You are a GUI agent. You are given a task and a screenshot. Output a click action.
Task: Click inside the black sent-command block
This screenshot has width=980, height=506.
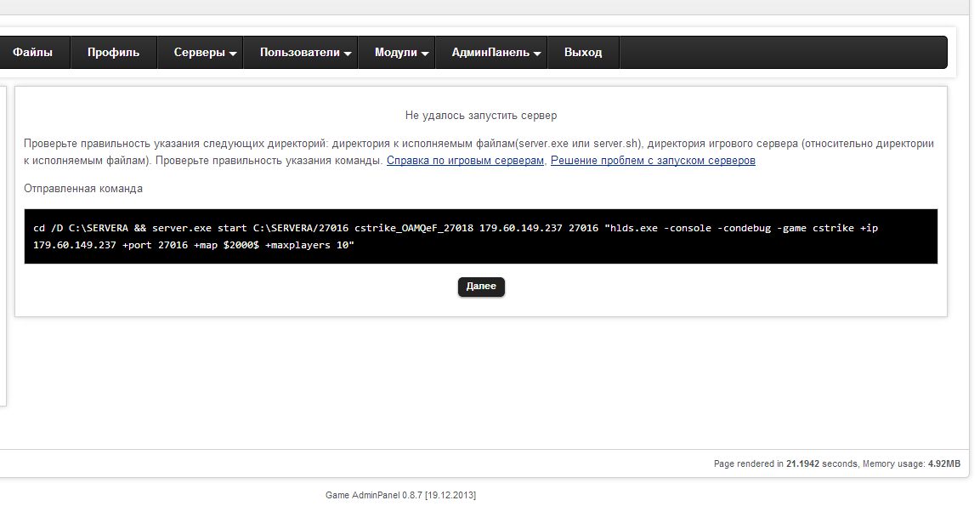(x=480, y=236)
